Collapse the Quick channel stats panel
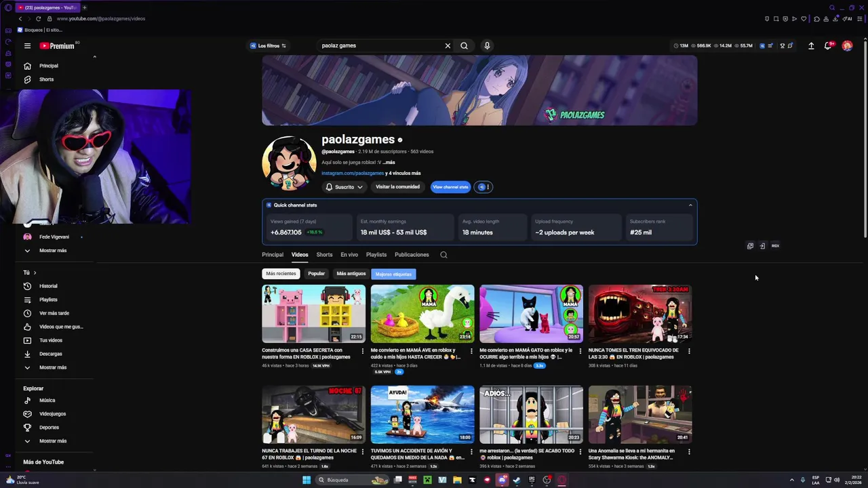This screenshot has height=488, width=868. (x=690, y=205)
